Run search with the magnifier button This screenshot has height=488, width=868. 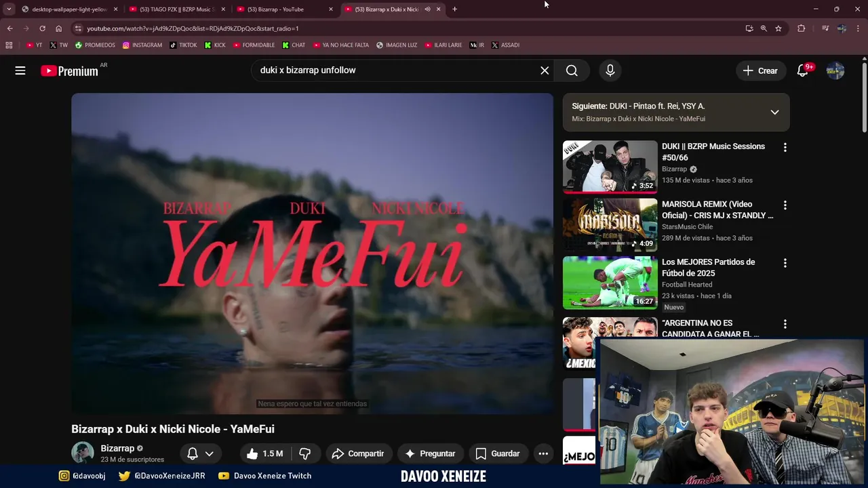(x=572, y=70)
